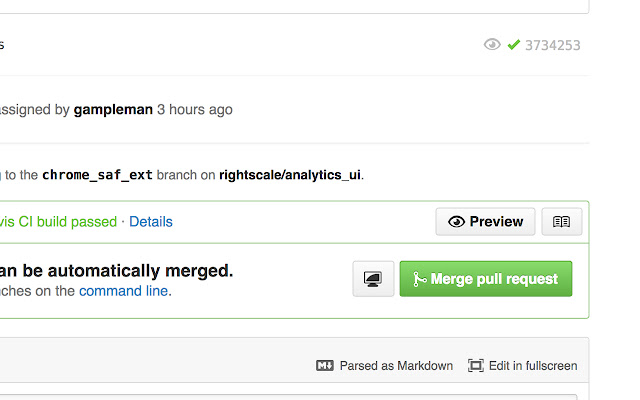Open gampleman's profile link

point(111,109)
